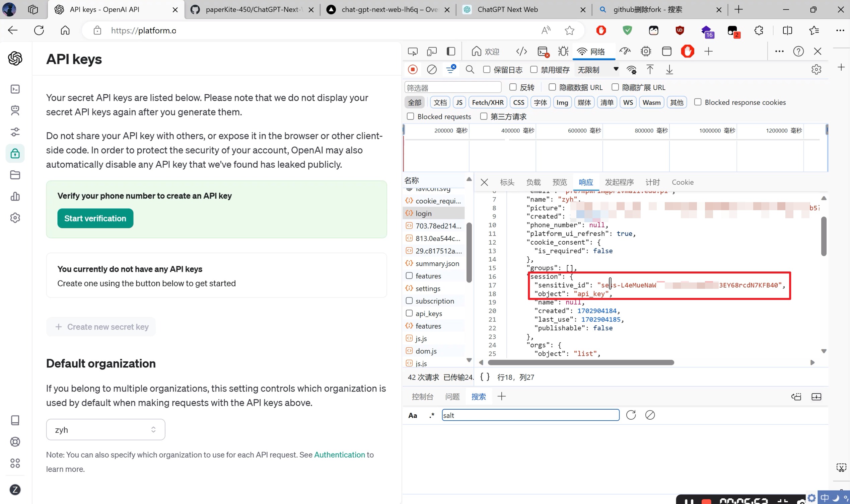Open network conditions wifi settings icon
Screen dimensions: 850x504
631,70
